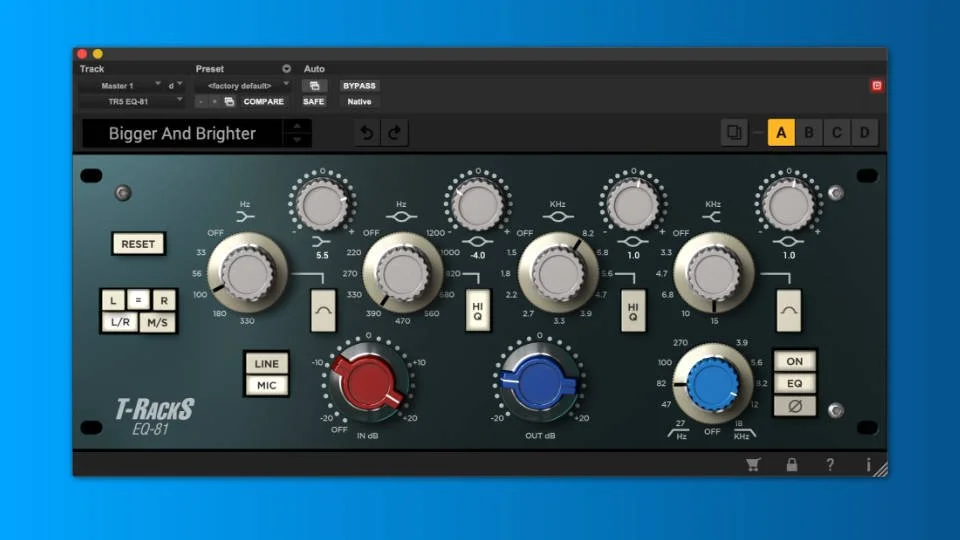The image size is (960, 540).
Task: Click the preset librarian menu icon
Action: (287, 69)
